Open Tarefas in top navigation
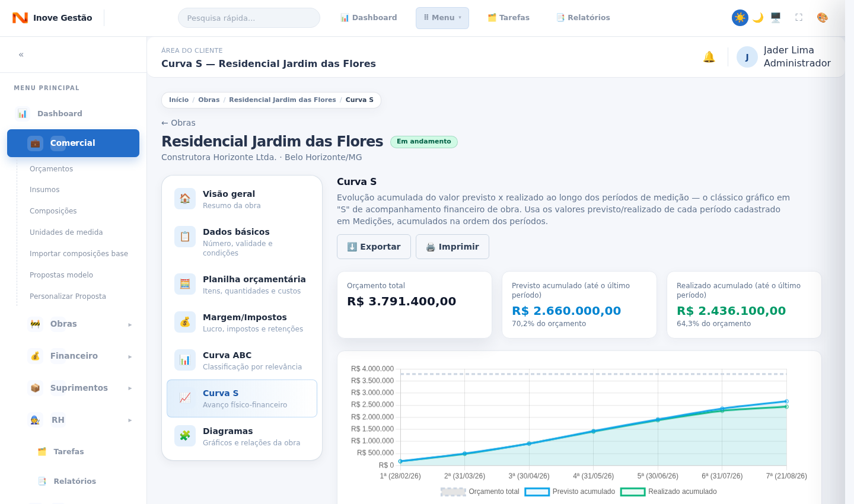 coord(509,18)
